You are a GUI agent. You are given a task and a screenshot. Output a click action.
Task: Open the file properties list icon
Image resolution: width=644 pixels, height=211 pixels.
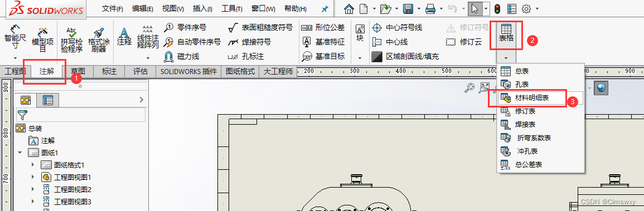[511, 8]
